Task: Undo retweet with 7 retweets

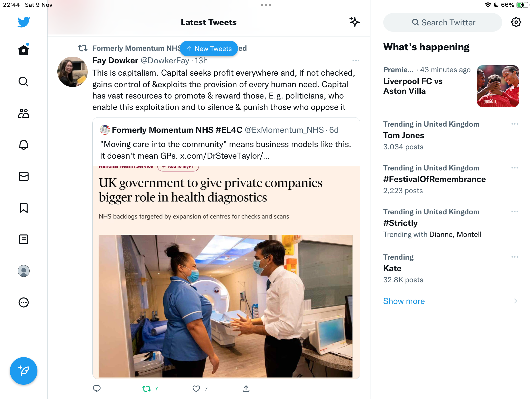Action: click(x=150, y=389)
